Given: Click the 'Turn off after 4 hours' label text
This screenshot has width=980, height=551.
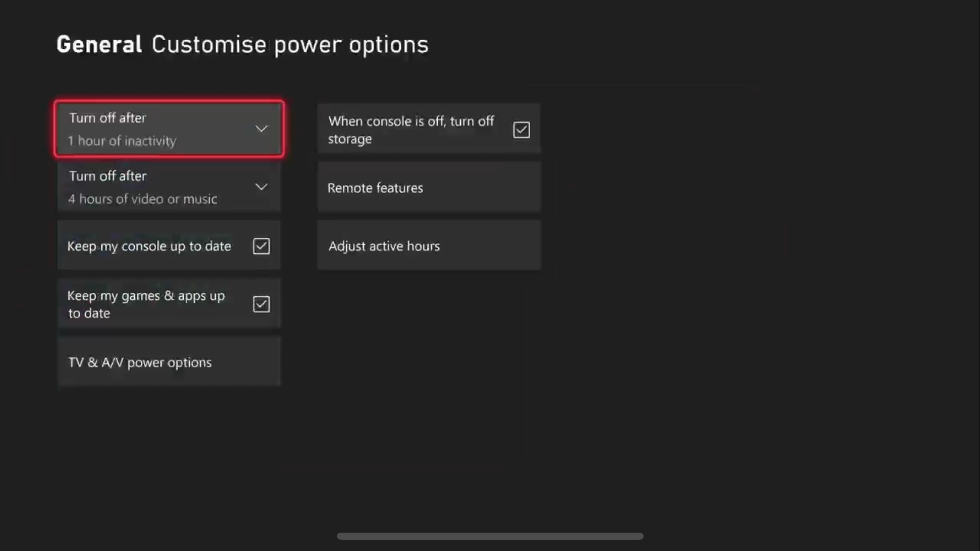Looking at the screenshot, I should [143, 187].
